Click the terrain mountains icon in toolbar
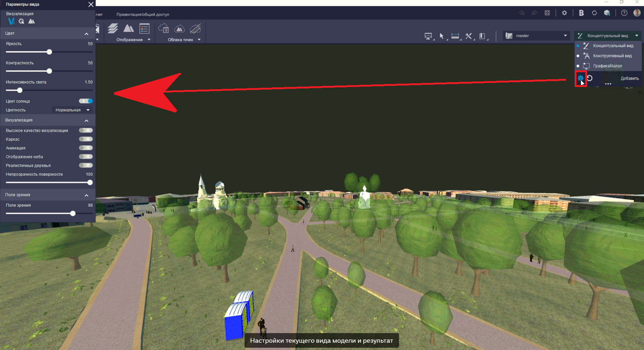Screen dimensions: 644x350 click(x=128, y=29)
